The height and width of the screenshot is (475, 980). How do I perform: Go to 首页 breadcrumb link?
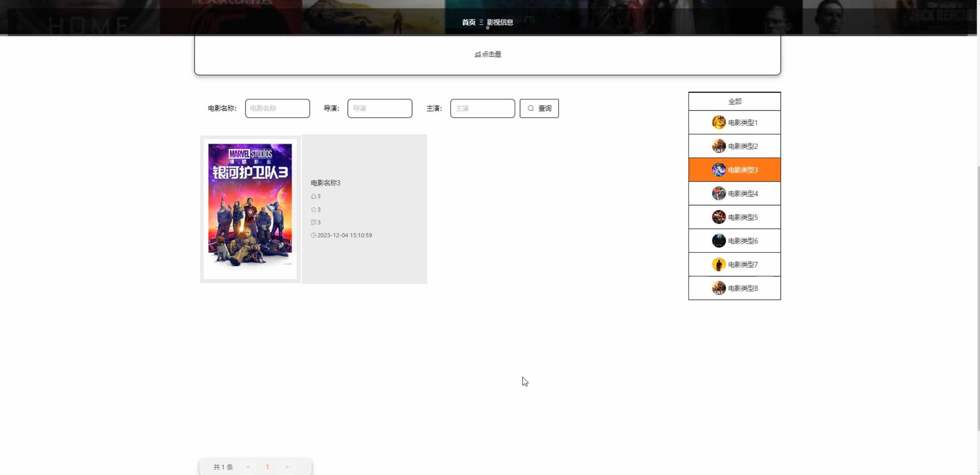(x=468, y=22)
